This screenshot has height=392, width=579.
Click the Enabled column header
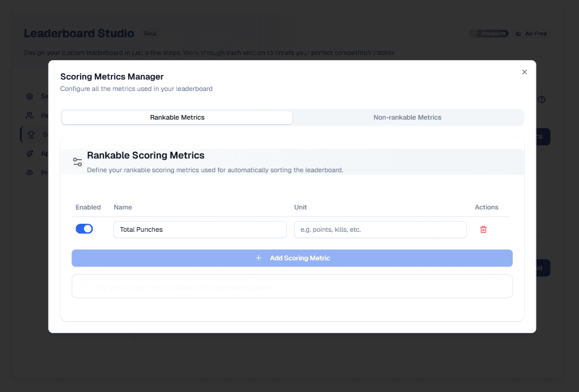(88, 207)
